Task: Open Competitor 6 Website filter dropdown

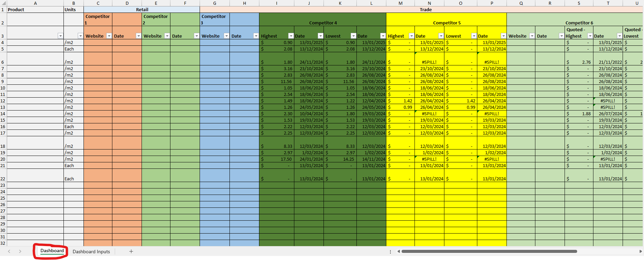Action: click(x=532, y=36)
